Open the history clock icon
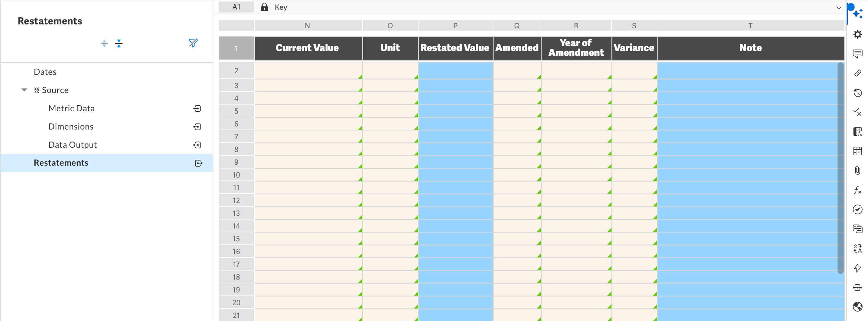868x321 pixels. click(858, 93)
